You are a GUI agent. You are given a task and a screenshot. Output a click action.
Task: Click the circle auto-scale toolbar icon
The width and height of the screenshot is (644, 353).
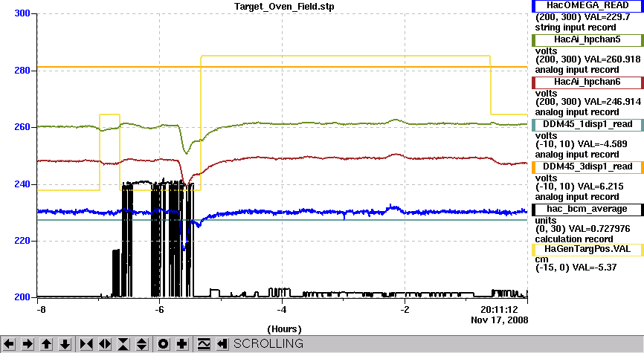pos(163,343)
